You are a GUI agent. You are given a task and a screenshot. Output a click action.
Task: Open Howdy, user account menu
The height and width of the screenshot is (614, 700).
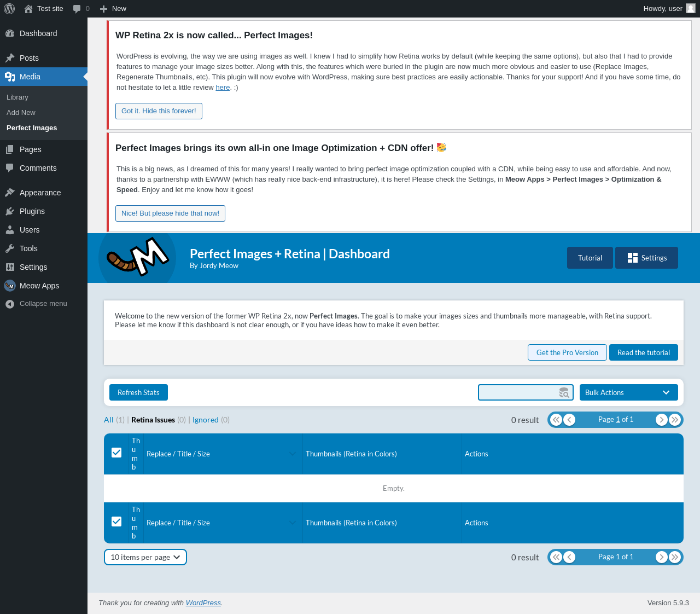pos(669,9)
